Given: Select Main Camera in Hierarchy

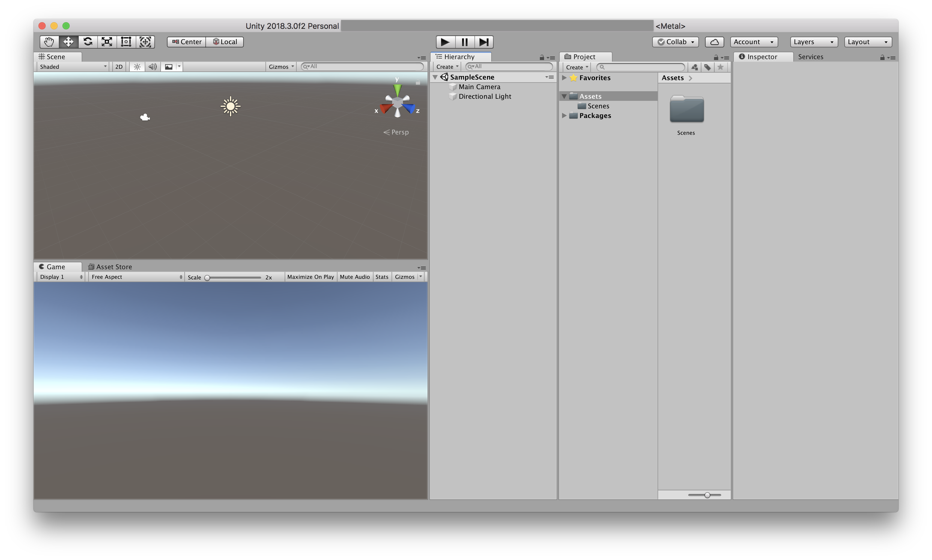Looking at the screenshot, I should [479, 87].
